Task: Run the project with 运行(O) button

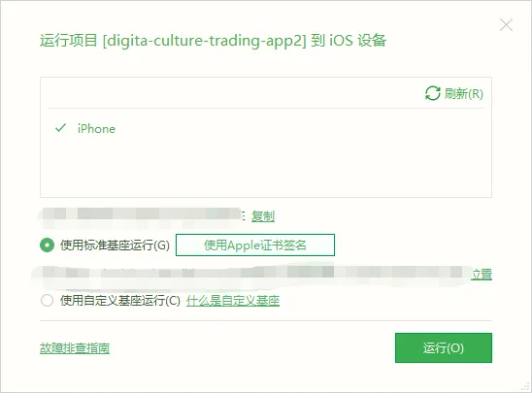Action: click(444, 348)
